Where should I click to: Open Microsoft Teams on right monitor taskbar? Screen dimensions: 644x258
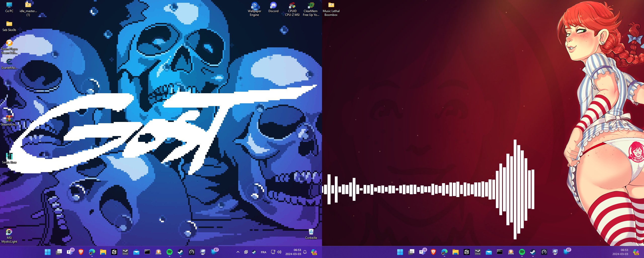pyautogui.click(x=422, y=252)
